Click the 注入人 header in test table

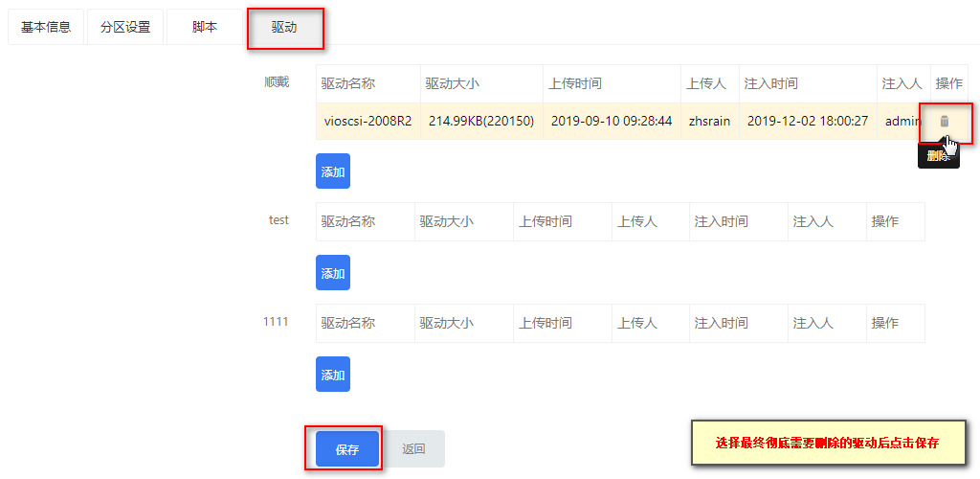tap(813, 221)
